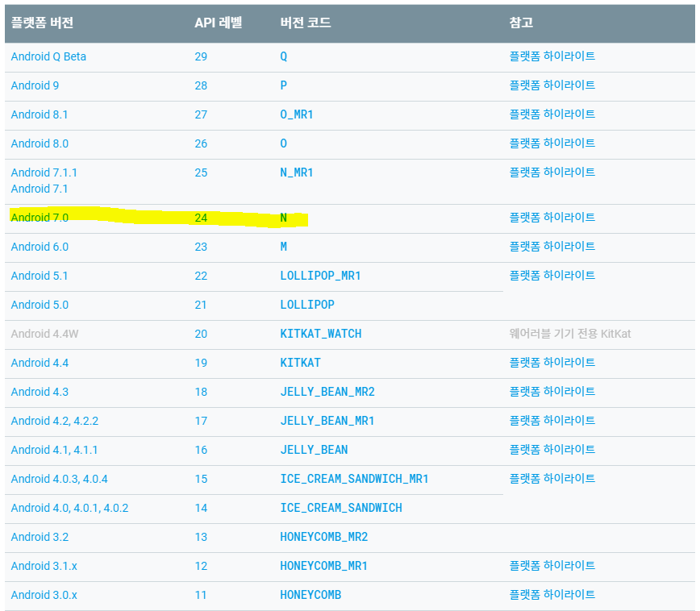Click version code ICE_CREAM_SANDWICH_MR1
Viewport: 700px width, 611px height.
coord(354,479)
